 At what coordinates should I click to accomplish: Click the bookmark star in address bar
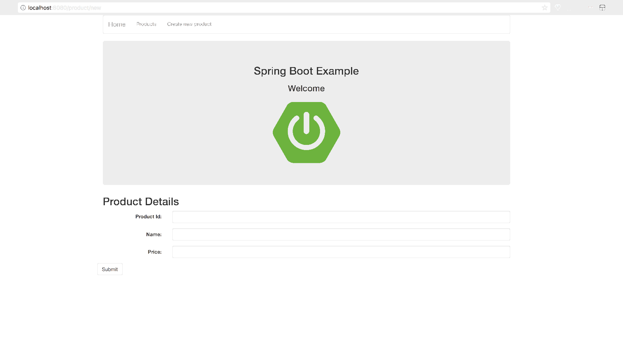click(x=545, y=8)
